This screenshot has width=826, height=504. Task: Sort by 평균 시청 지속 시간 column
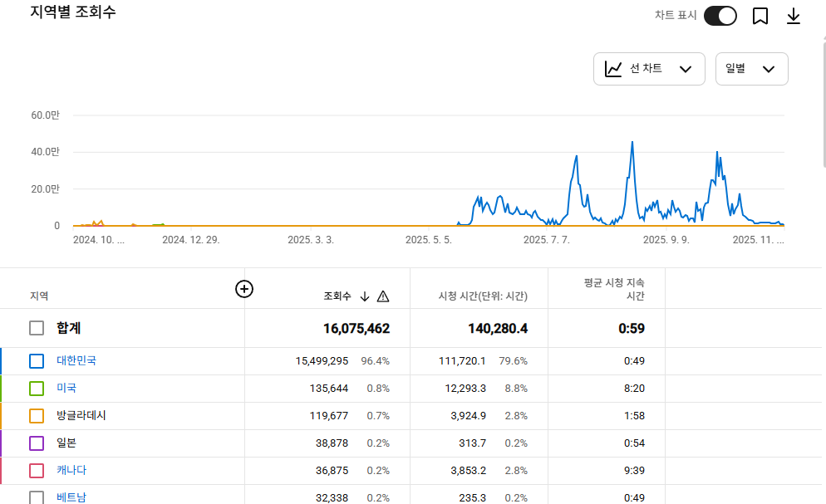click(x=613, y=289)
